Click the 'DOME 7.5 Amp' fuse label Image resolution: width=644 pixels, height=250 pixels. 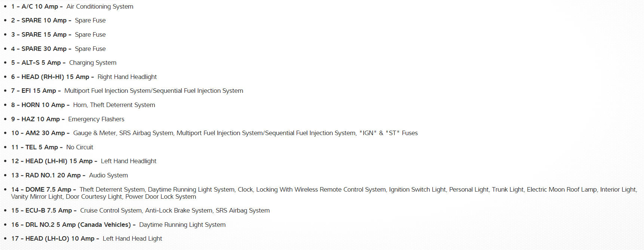pos(48,190)
